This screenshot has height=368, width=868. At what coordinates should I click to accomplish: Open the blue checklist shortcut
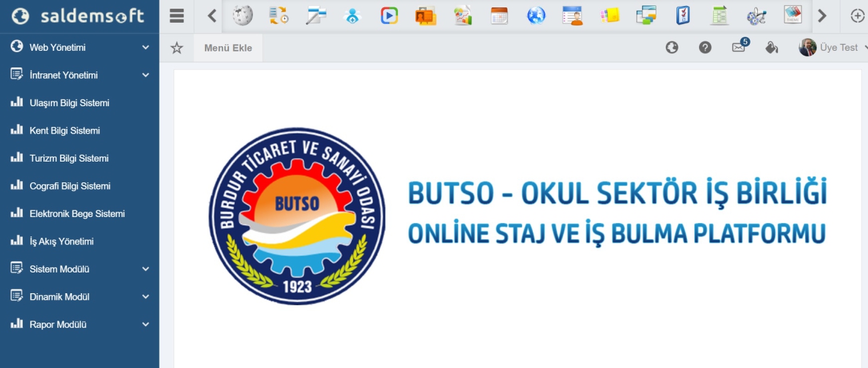[683, 15]
